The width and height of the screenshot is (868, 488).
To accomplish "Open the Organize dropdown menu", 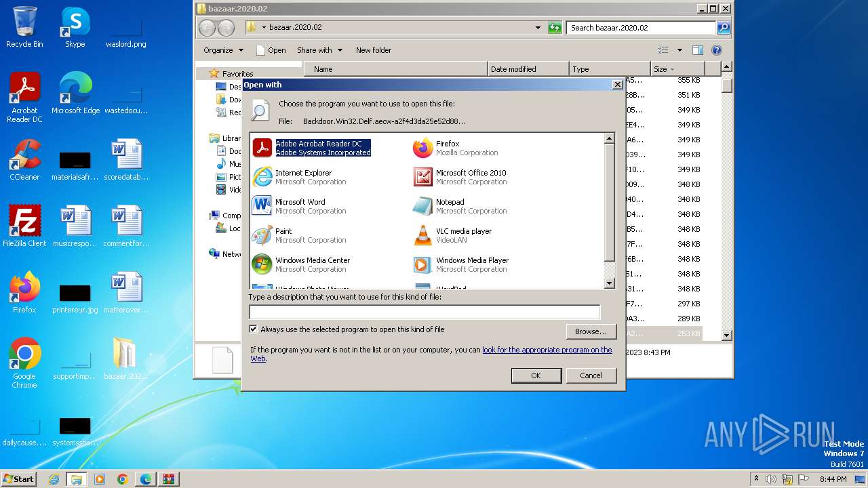I will (223, 50).
